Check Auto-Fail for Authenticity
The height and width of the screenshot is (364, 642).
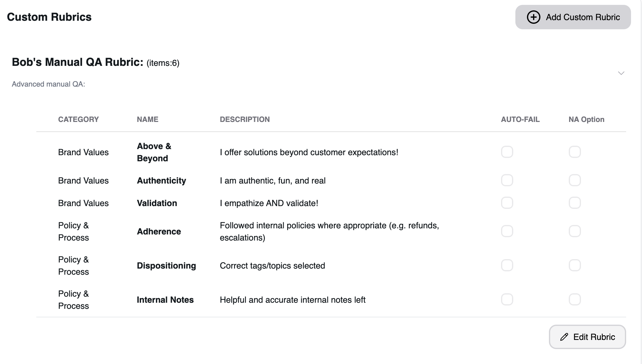(507, 180)
